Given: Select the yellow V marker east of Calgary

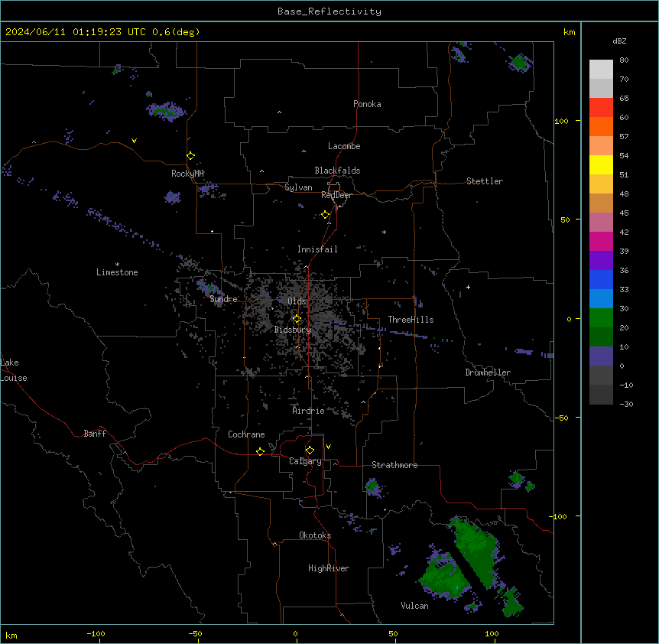Looking at the screenshot, I should coord(328,447).
